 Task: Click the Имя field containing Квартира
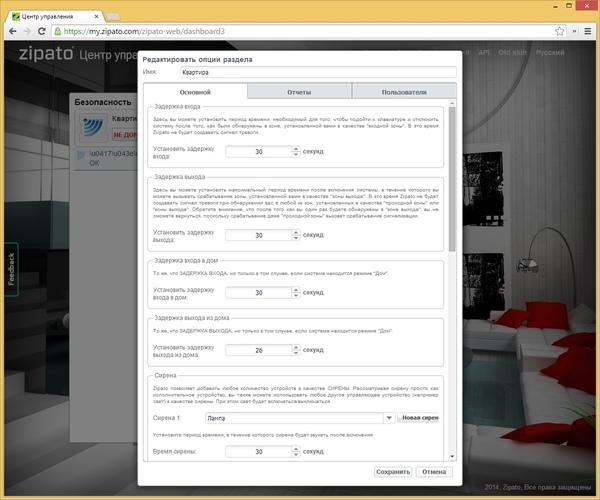(318, 72)
